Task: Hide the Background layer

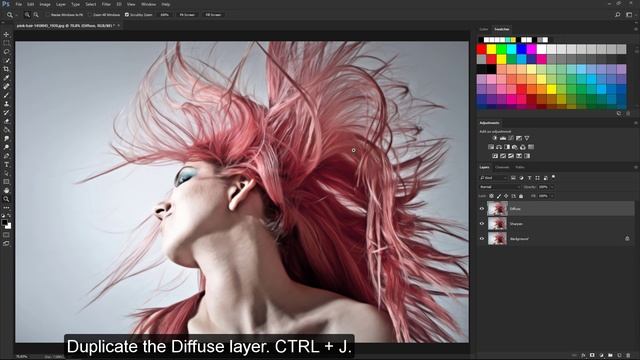Action: pos(482,239)
